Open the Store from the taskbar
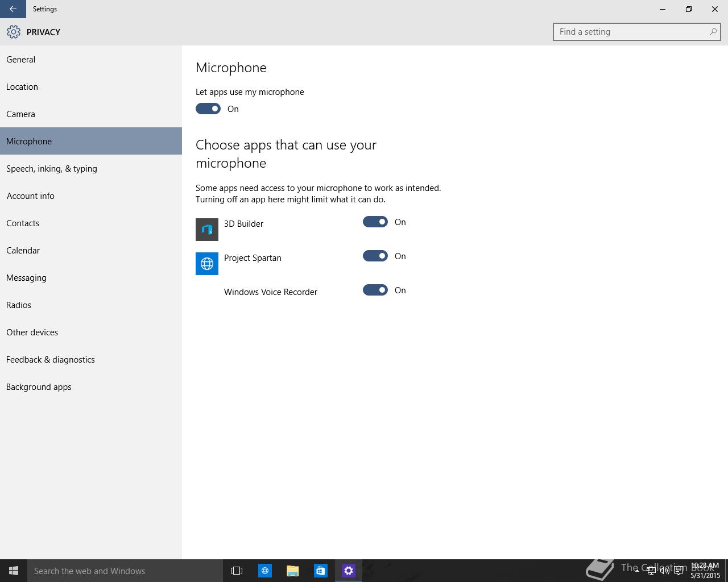The height and width of the screenshot is (582, 728). 321,571
